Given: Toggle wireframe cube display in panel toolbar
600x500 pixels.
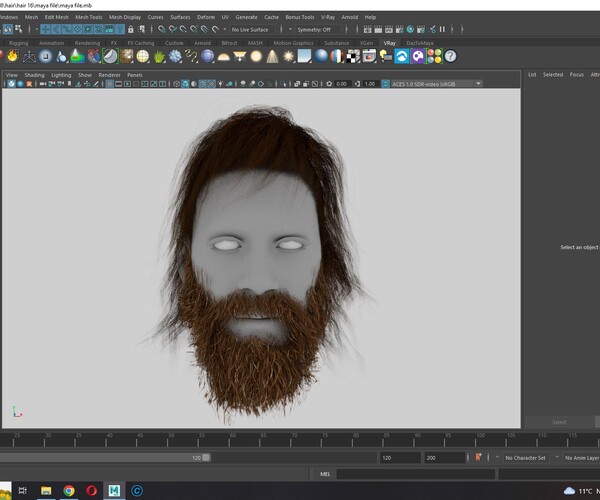Looking at the screenshot, I should click(176, 84).
